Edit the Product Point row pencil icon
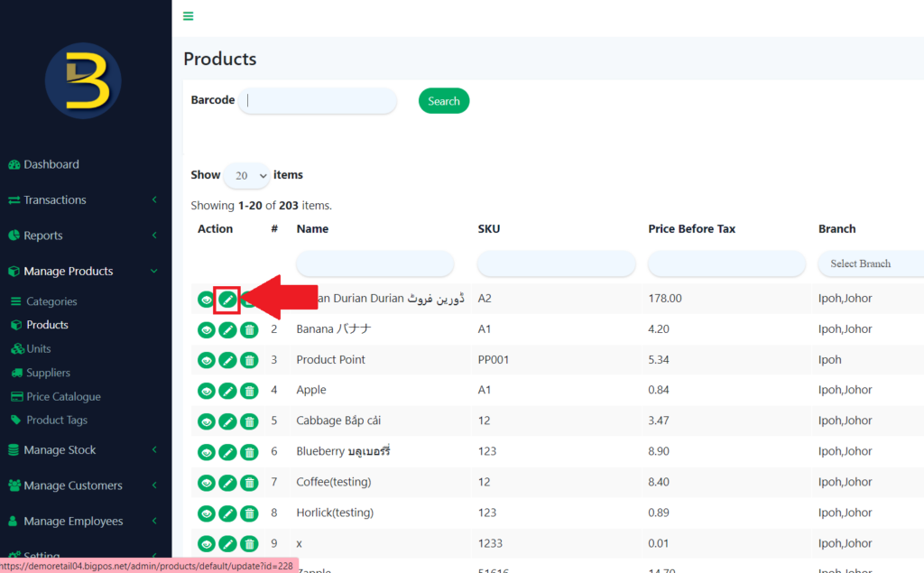This screenshot has width=924, height=573. (227, 360)
